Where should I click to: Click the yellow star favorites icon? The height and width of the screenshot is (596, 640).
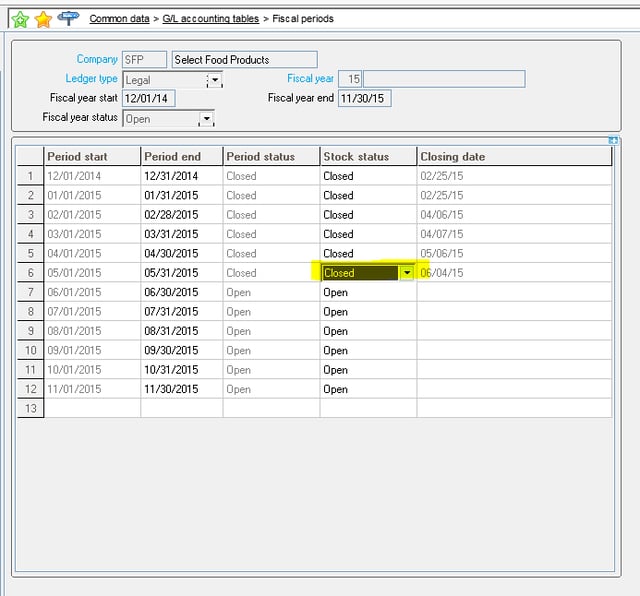click(43, 18)
